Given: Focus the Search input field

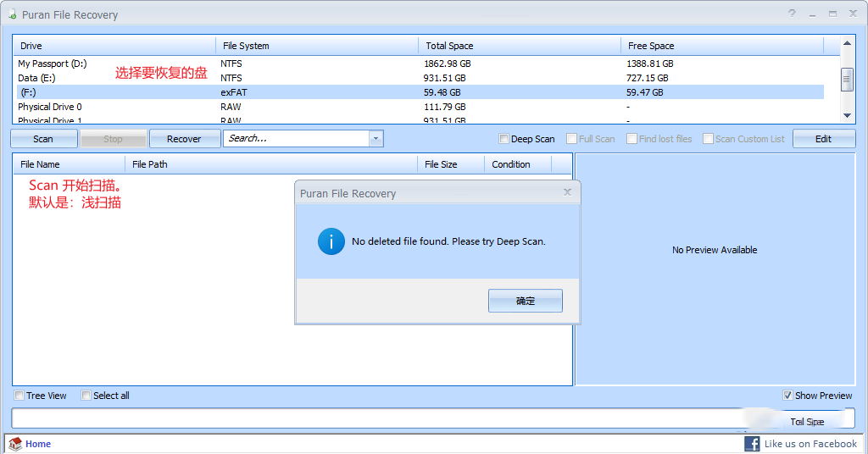Looking at the screenshot, I should click(x=297, y=138).
